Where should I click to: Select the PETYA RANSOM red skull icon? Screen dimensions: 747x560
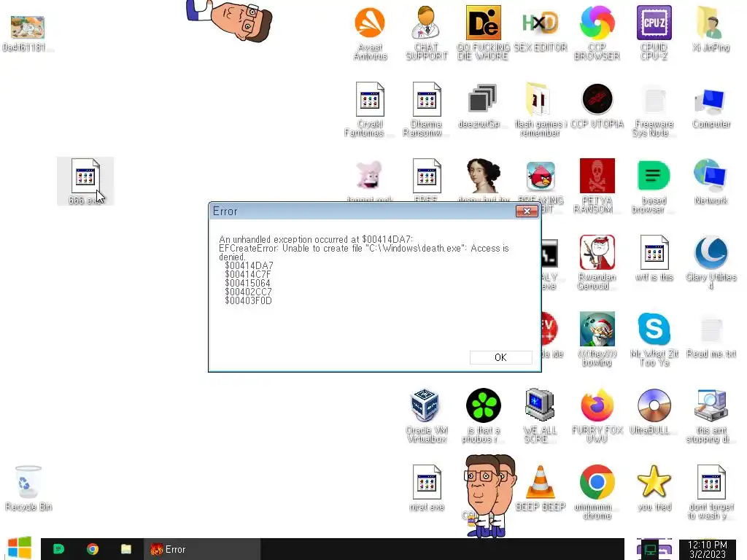(597, 186)
